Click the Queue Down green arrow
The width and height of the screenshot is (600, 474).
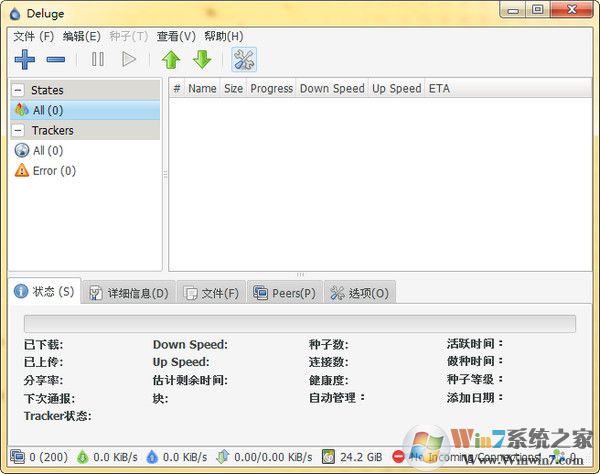pos(202,60)
